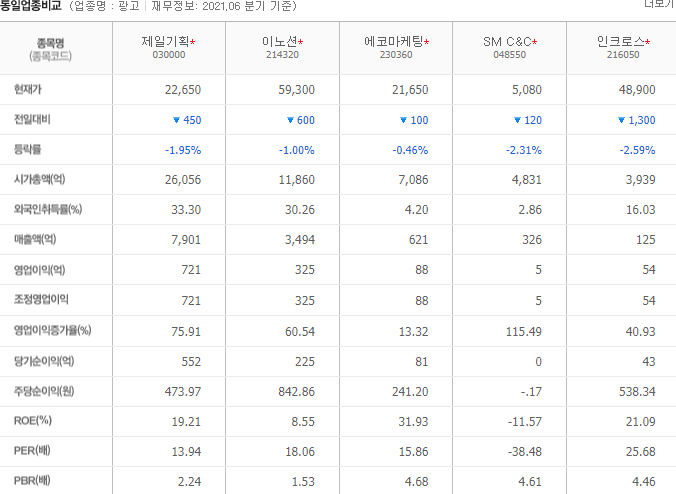Click the 전일대비 row label
This screenshot has height=494, width=676.
coord(32,119)
